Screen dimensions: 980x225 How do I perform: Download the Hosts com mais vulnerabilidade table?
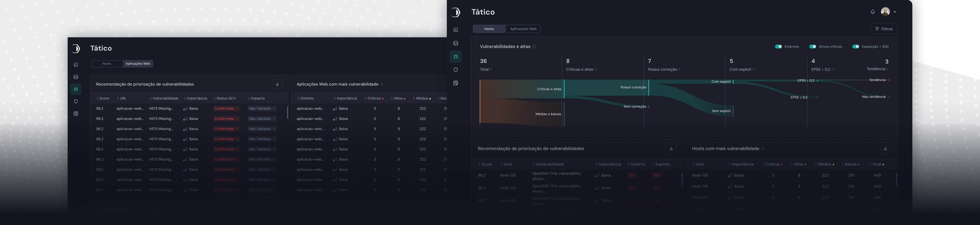pos(885,149)
